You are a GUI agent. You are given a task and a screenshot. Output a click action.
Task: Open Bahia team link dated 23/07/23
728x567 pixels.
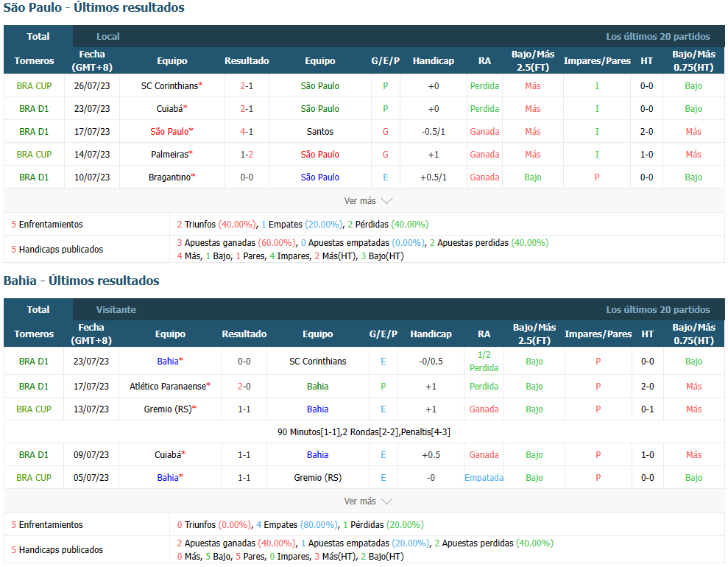(x=168, y=361)
